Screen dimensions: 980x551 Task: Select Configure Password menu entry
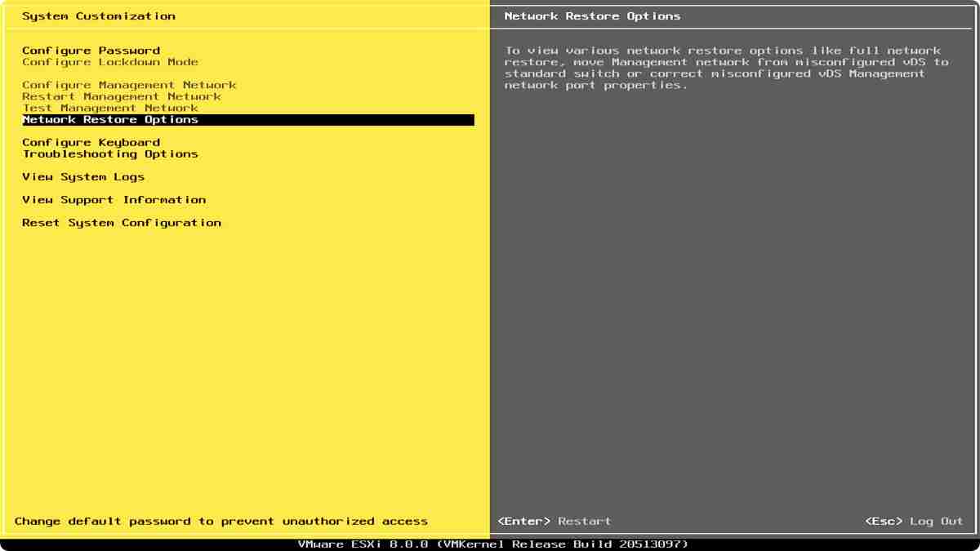coord(91,51)
